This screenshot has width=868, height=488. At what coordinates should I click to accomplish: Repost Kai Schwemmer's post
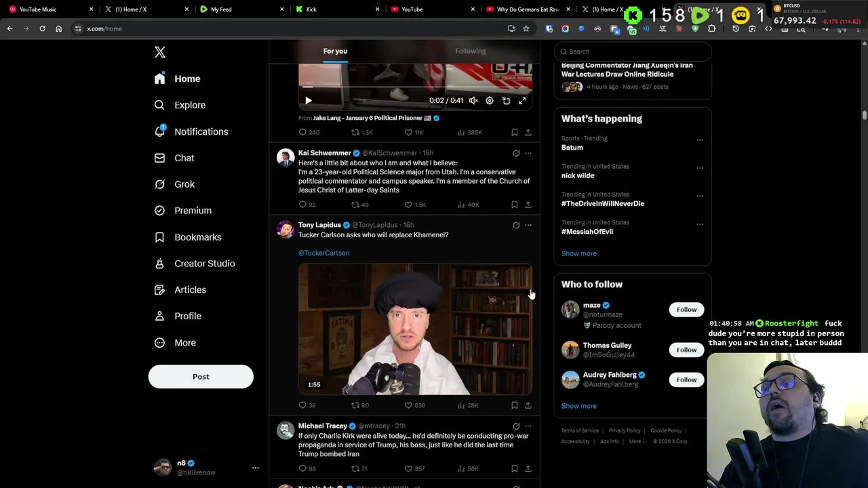[360, 205]
